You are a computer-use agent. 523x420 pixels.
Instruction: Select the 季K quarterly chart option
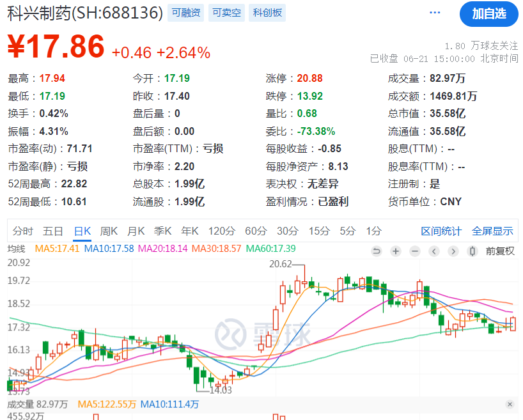163,231
